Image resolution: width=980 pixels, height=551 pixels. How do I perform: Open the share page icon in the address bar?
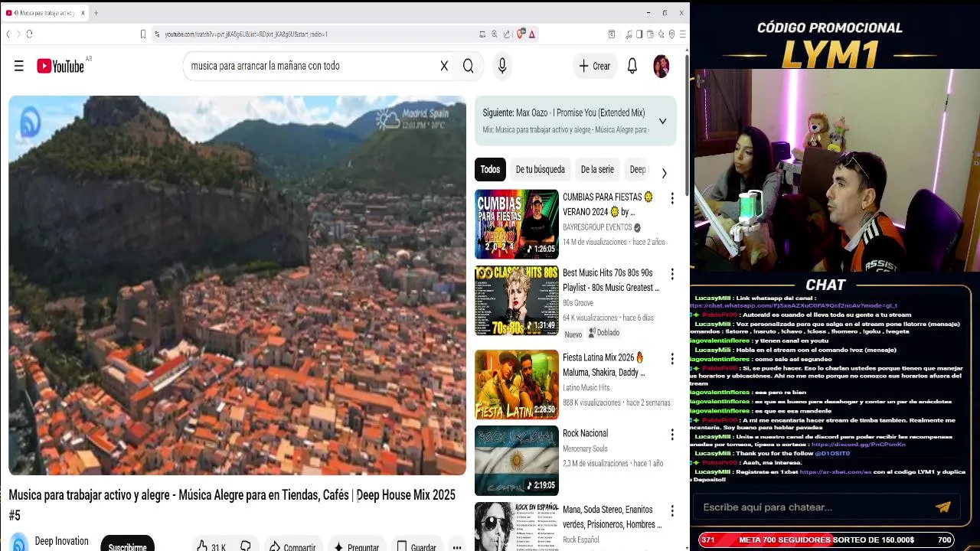[x=507, y=34]
